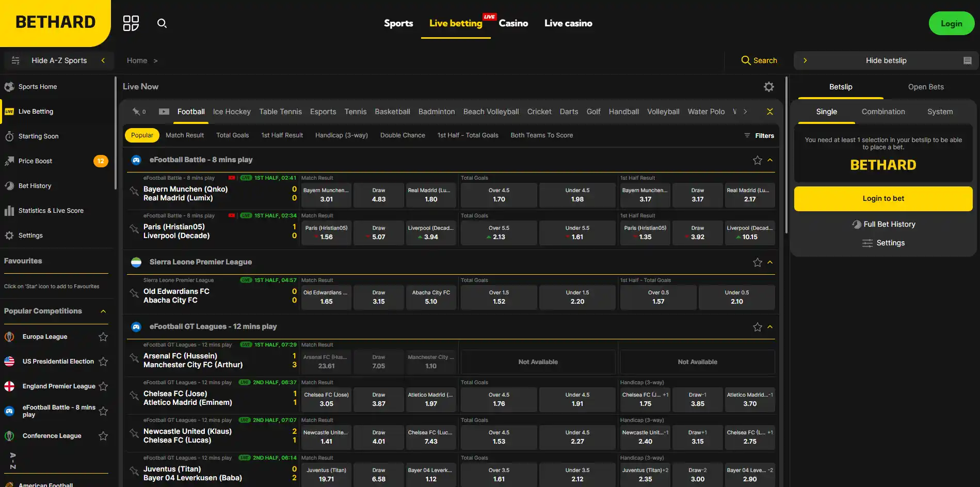Switch to the Open Bets tab
Screen dimensions: 980x487
pyautogui.click(x=926, y=87)
